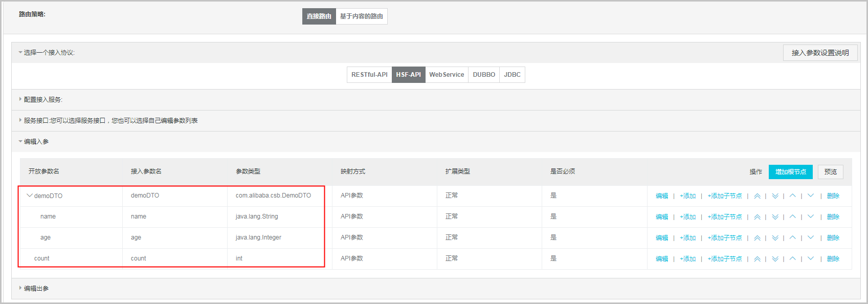868x304 pixels.
Task: Move count row down one position
Action: 810,258
